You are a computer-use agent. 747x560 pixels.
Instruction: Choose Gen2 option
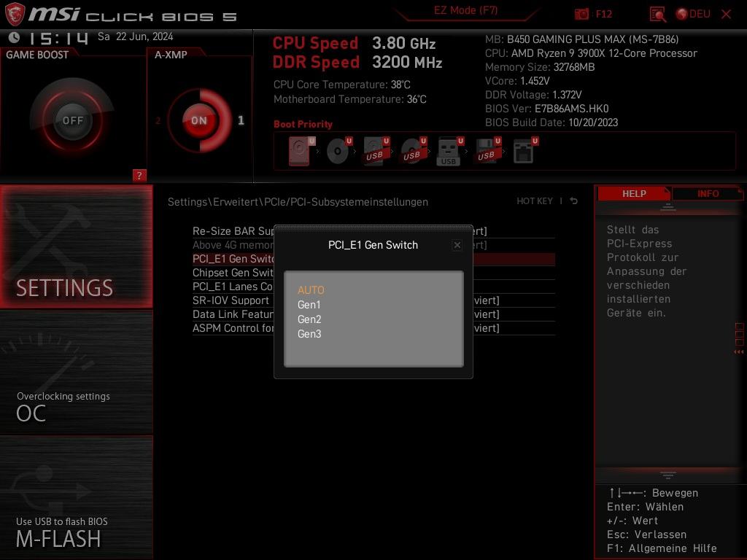[309, 319]
